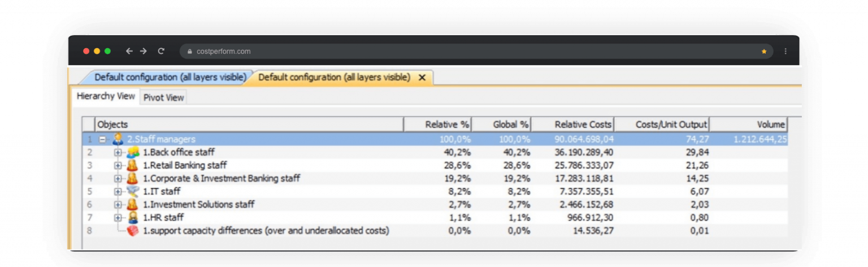Reload the page in the browser
This screenshot has height=267, width=868.
point(161,51)
